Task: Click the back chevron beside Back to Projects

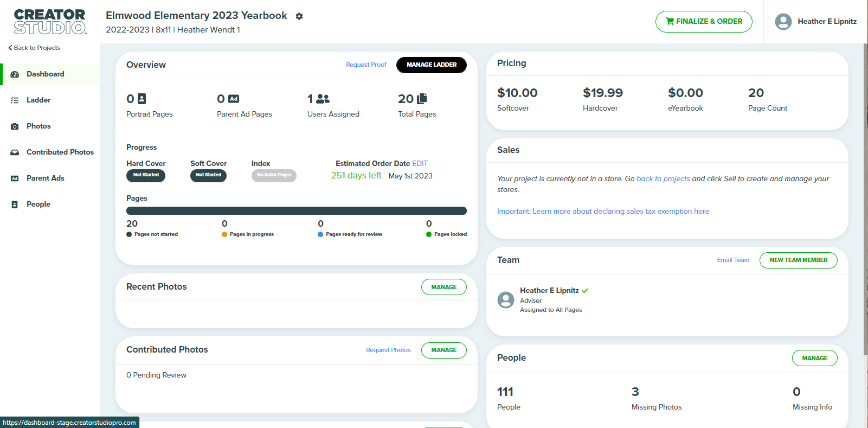Action: click(10, 48)
